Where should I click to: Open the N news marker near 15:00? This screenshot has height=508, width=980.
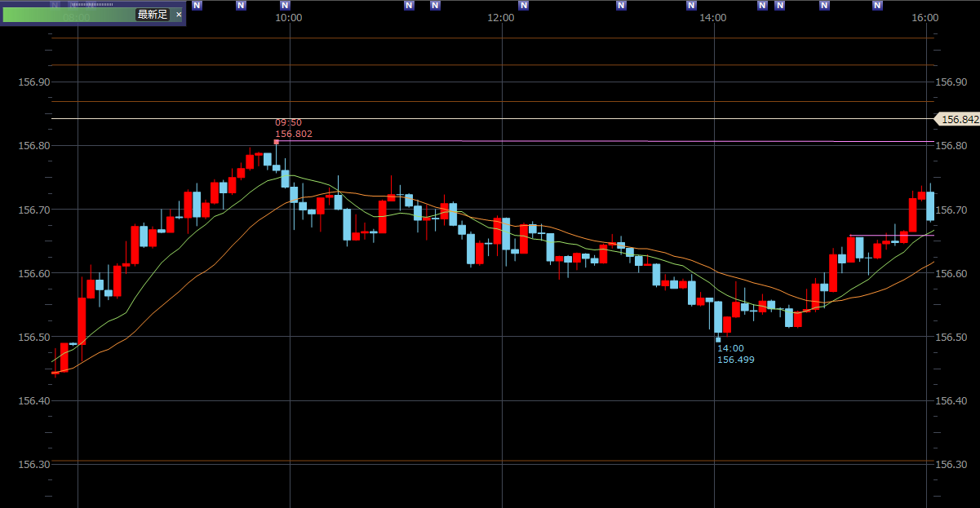823,6
